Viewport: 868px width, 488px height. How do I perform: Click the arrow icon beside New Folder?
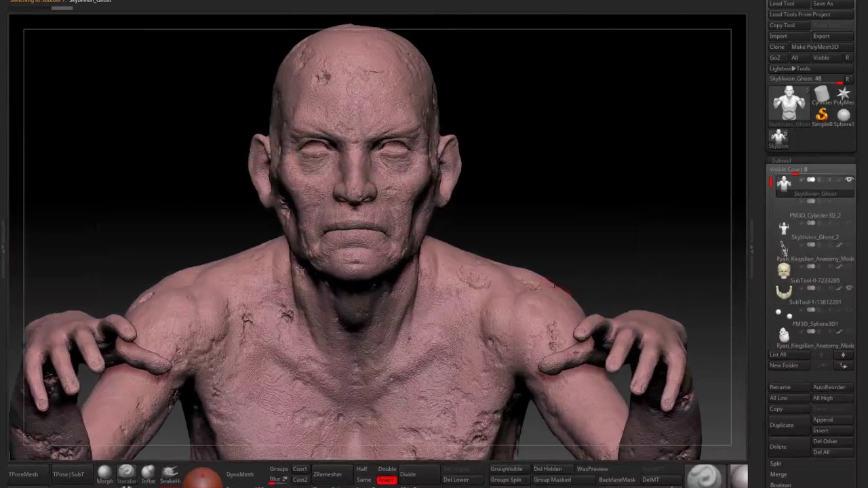[x=844, y=365]
